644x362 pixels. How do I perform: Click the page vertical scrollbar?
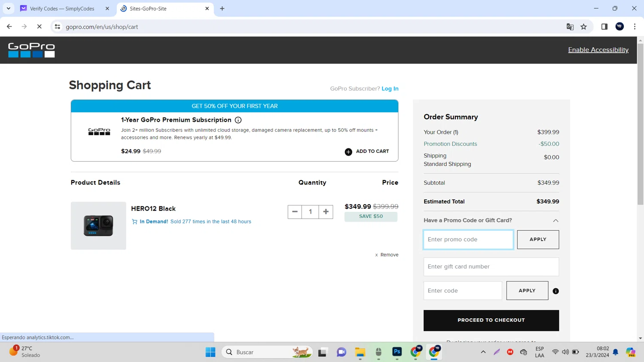click(641, 124)
